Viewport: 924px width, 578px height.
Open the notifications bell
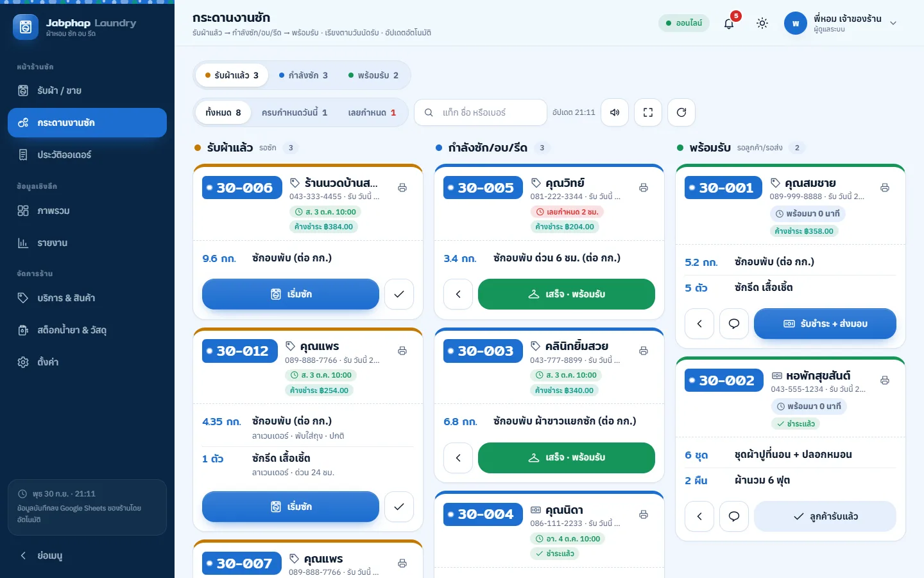[x=729, y=23]
